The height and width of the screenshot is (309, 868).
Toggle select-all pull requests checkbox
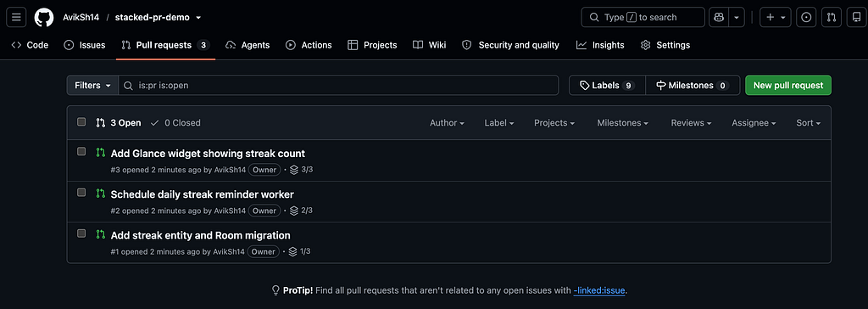81,122
